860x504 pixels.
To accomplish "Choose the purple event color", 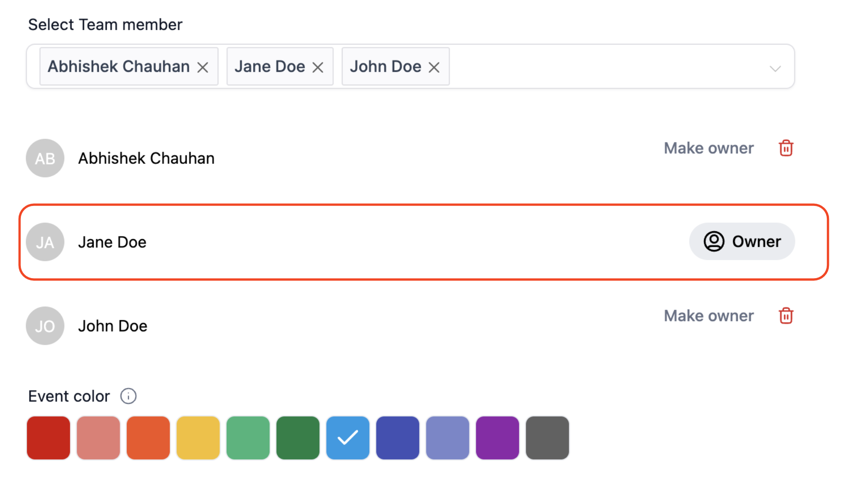I will click(x=497, y=438).
